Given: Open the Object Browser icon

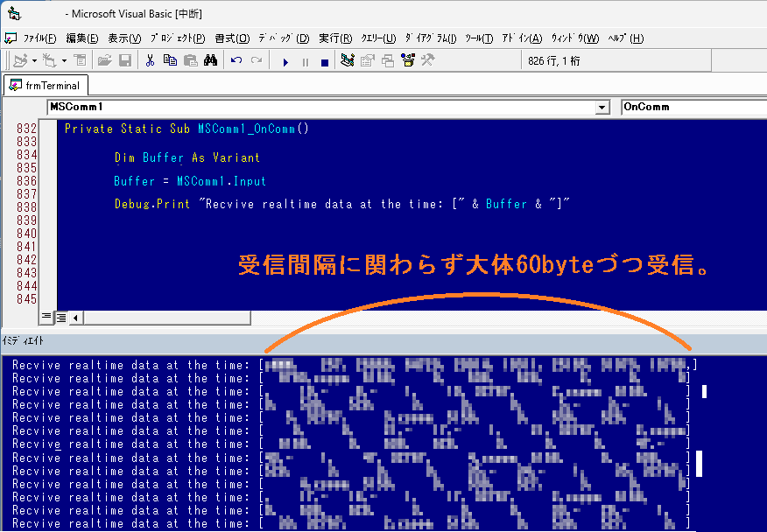Looking at the screenshot, I should 408,61.
